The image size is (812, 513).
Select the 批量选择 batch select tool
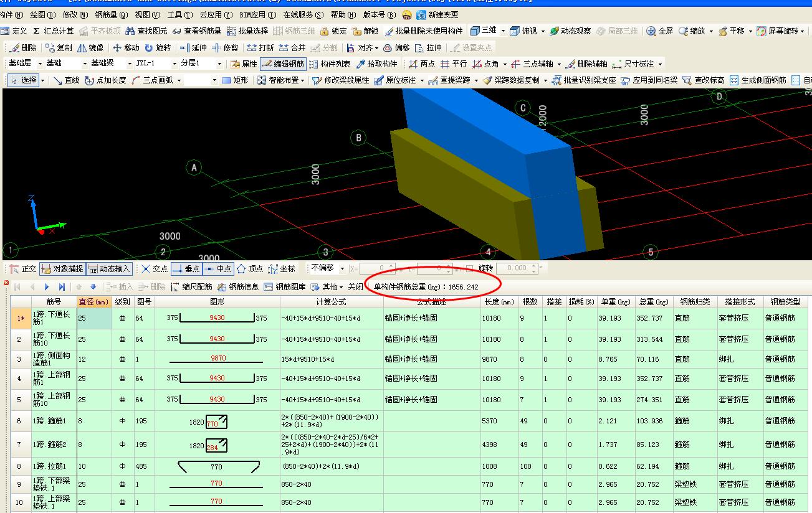click(x=247, y=31)
